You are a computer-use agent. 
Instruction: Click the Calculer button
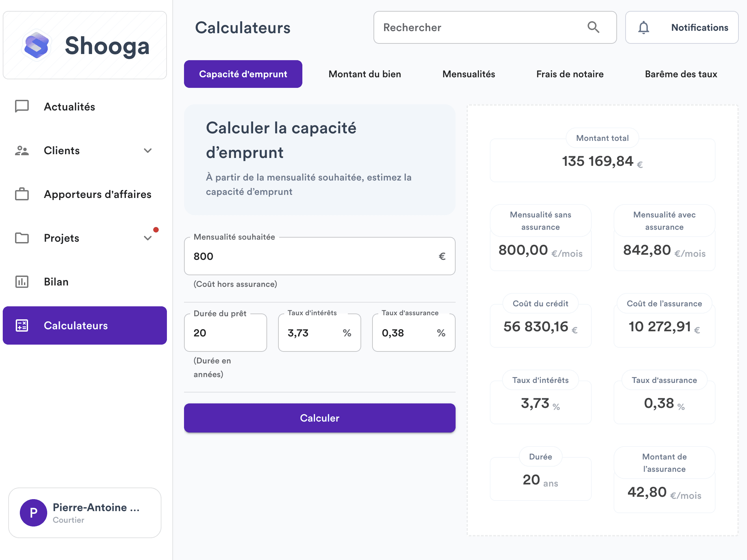click(319, 418)
